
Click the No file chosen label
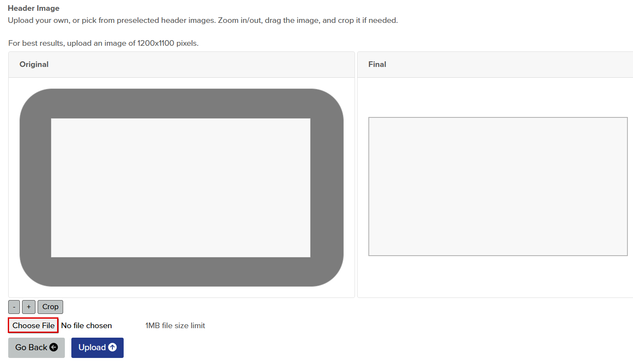click(86, 325)
